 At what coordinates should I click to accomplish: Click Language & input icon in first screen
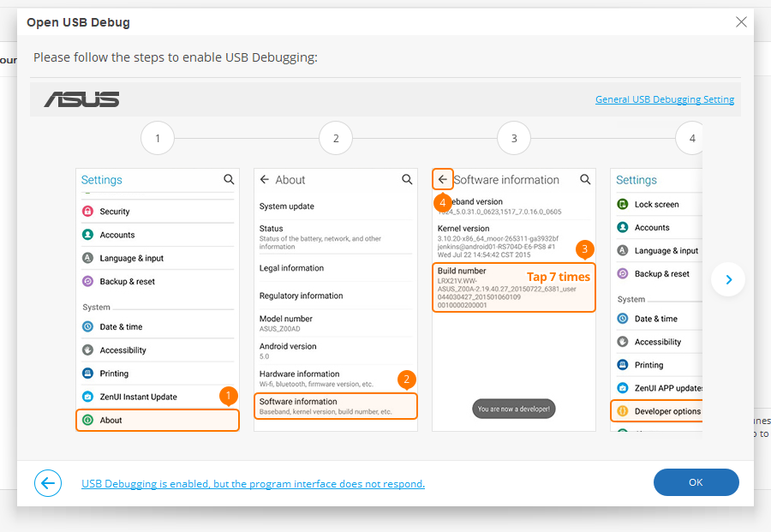pyautogui.click(x=87, y=258)
